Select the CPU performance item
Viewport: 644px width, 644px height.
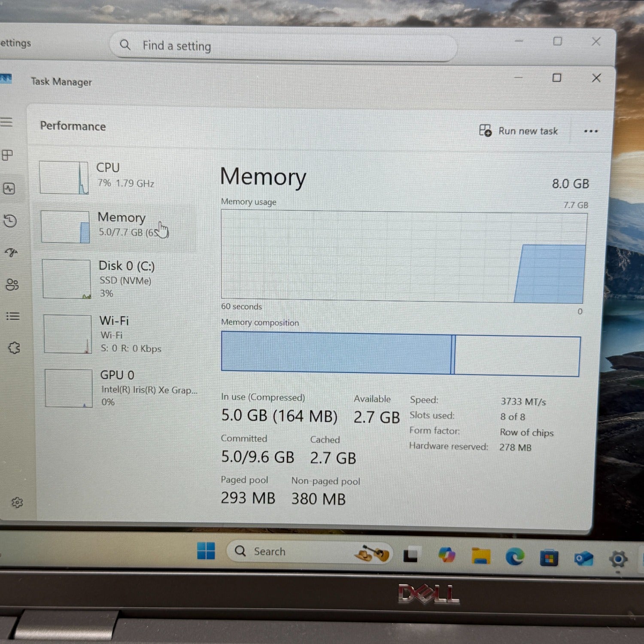coord(116,177)
